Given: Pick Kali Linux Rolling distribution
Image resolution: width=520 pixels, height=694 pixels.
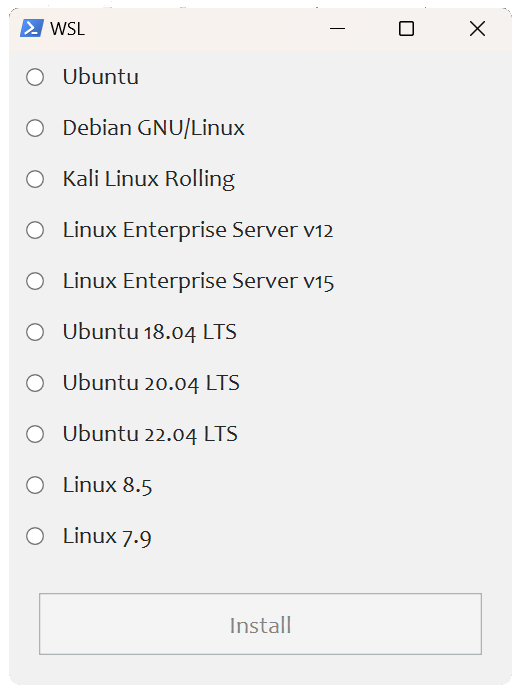Looking at the screenshot, I should tap(35, 179).
